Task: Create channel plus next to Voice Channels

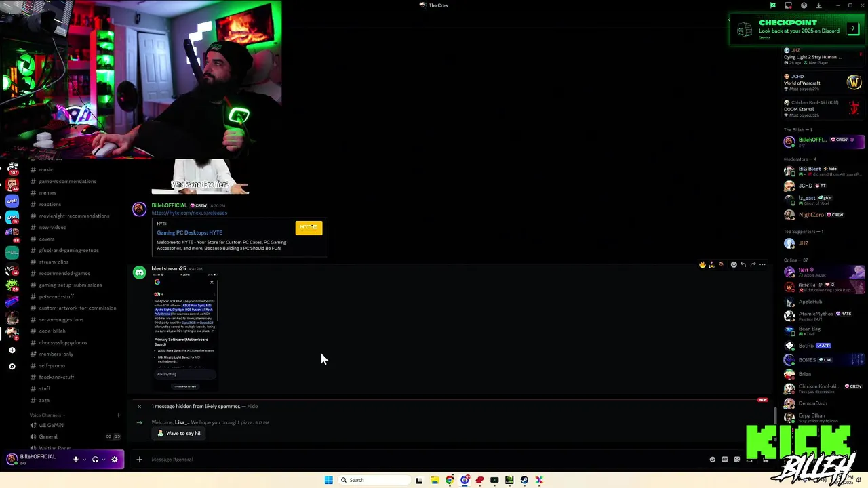Action: [118, 415]
